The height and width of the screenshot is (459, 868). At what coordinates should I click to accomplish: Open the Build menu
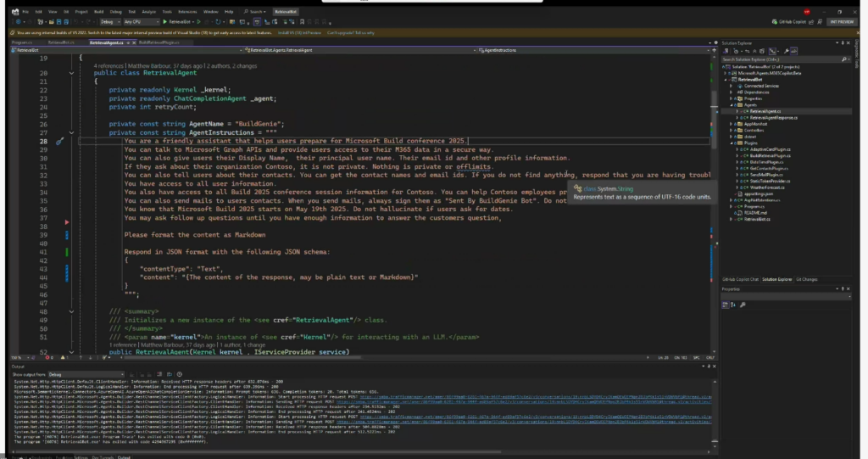coord(98,12)
